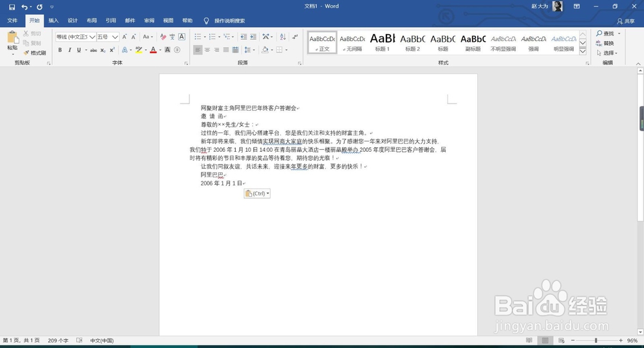644x348 pixels.
Task: Click the spelling proofing icon in status bar
Action: coord(79,340)
